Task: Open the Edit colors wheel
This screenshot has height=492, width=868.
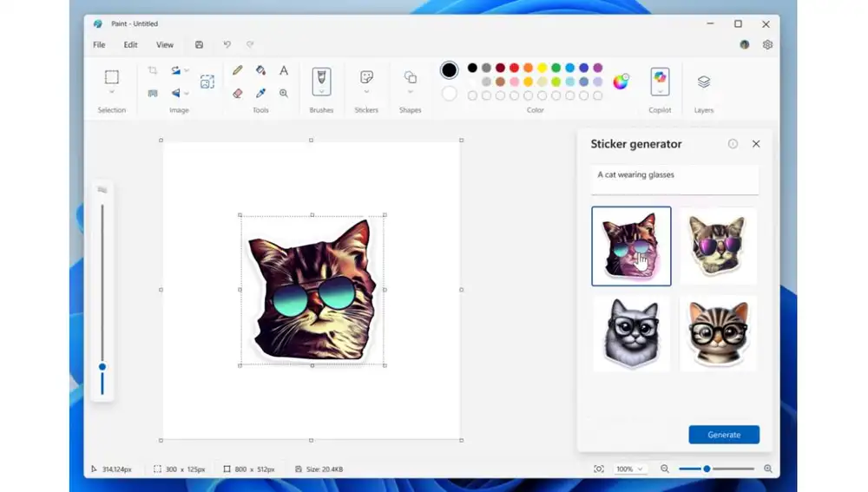Action: click(x=621, y=82)
